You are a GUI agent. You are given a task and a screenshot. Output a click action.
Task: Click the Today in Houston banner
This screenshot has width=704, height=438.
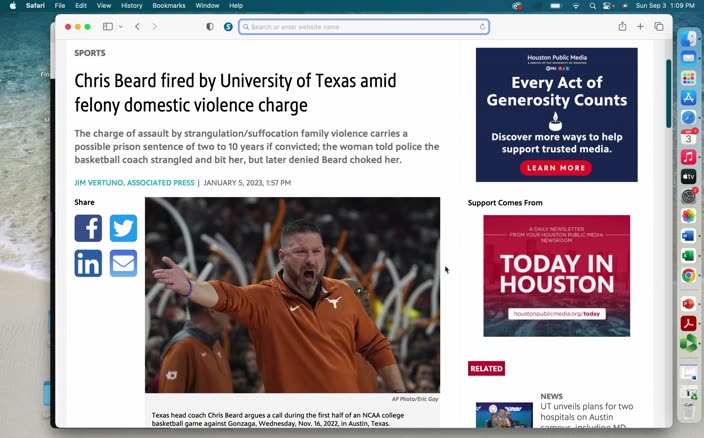coord(556,275)
